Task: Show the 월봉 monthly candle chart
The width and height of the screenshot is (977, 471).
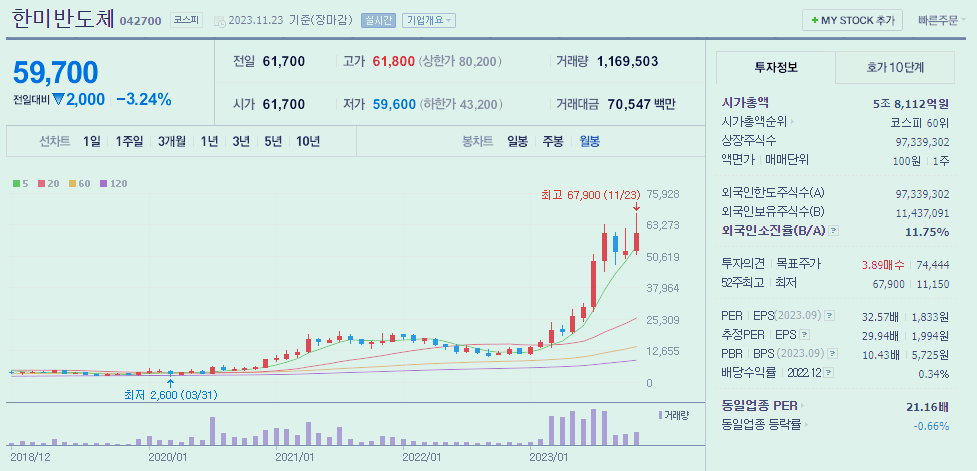Action: point(589,141)
